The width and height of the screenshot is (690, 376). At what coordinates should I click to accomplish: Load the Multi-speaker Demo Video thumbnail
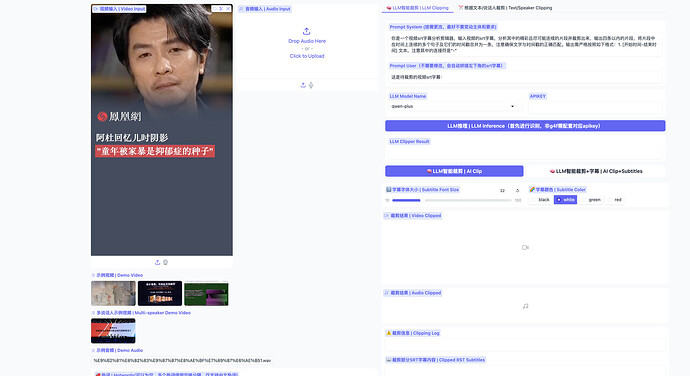113,331
